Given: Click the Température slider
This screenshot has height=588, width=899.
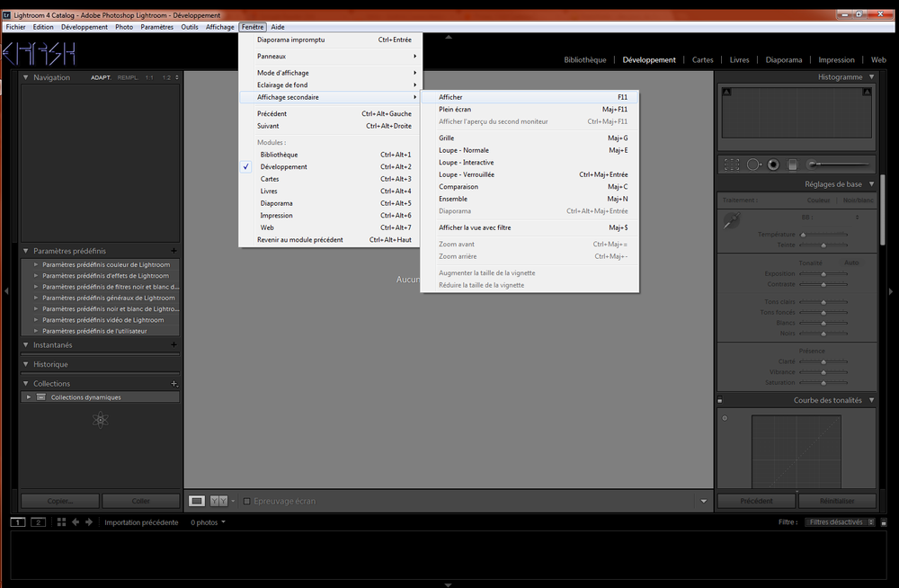Looking at the screenshot, I should pyautogui.click(x=823, y=235).
